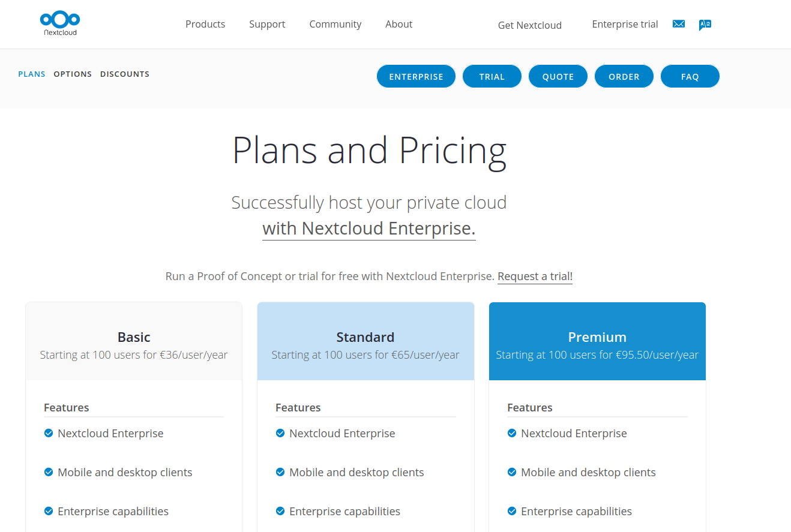Screen dimensions: 791x532
Task: Open the Request a trial link
Action: (x=534, y=276)
